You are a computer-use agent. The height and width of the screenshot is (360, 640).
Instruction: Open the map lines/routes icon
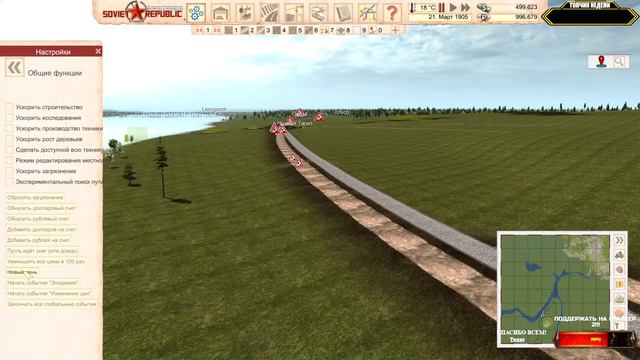click(x=367, y=13)
